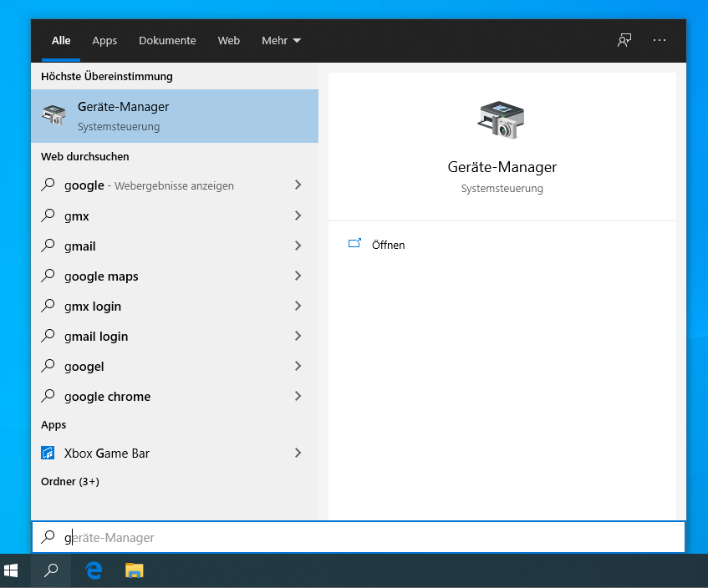Select the google maps web suggestion
The width and height of the screenshot is (708, 588).
point(175,276)
